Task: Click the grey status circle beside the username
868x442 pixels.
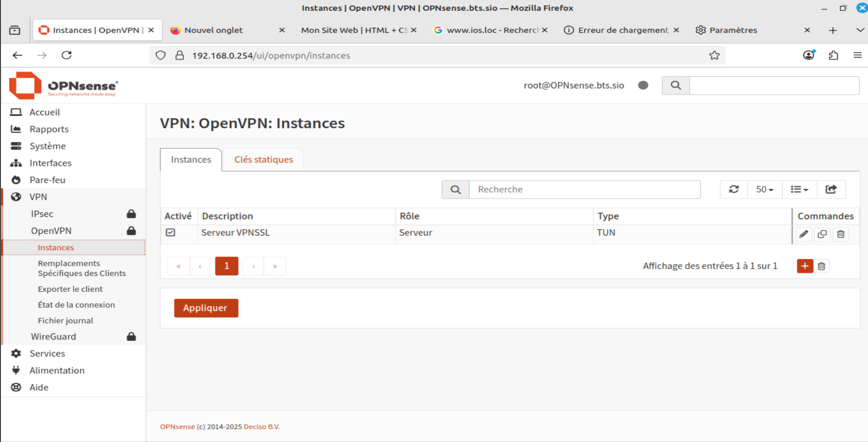Action: [643, 85]
